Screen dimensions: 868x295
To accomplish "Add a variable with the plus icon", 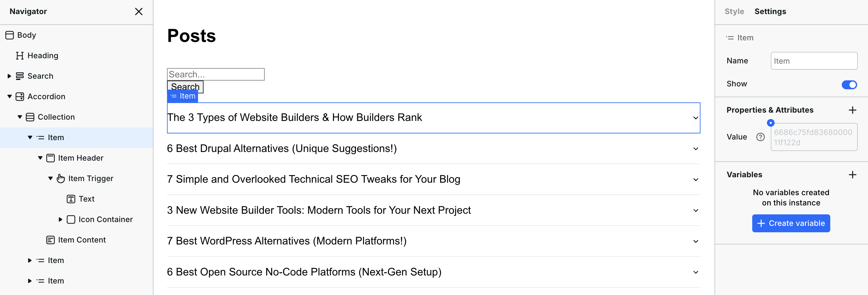I will click(852, 175).
